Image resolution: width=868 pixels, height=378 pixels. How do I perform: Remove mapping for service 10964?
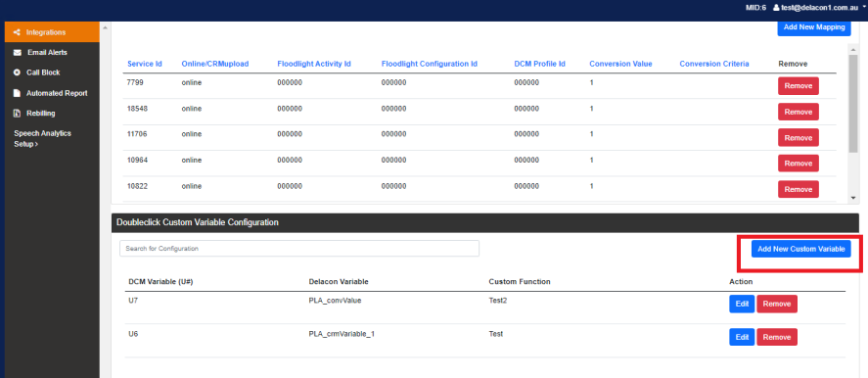point(798,164)
